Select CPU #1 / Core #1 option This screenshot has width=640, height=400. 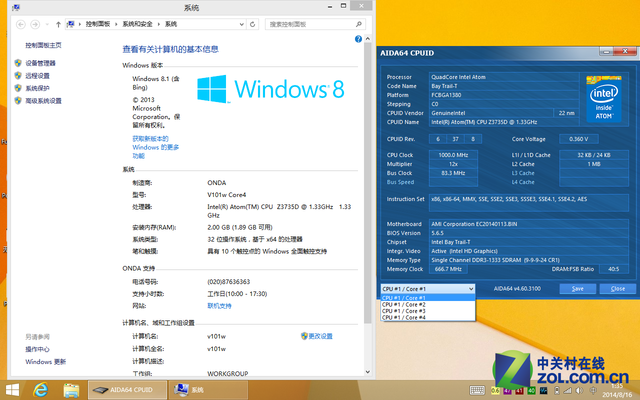pyautogui.click(x=428, y=298)
